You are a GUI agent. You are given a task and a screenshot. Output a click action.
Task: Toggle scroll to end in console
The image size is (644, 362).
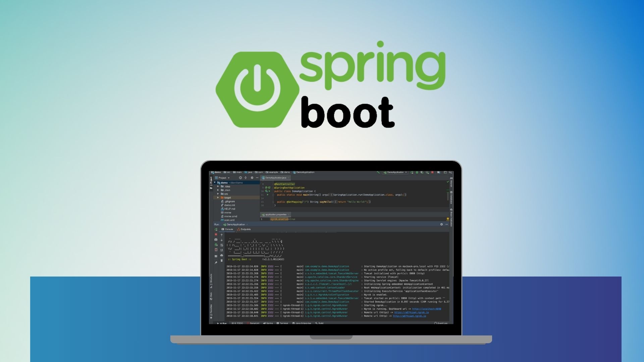click(222, 250)
